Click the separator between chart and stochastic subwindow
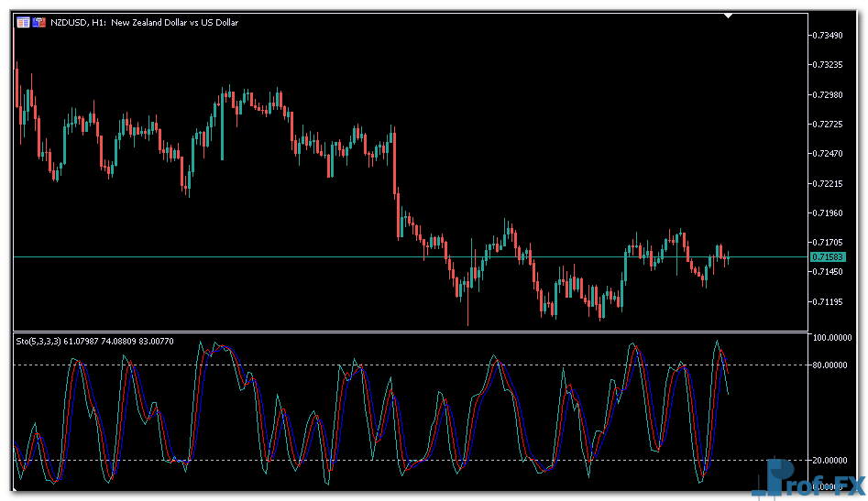This screenshot has width=868, height=501. coord(412,332)
